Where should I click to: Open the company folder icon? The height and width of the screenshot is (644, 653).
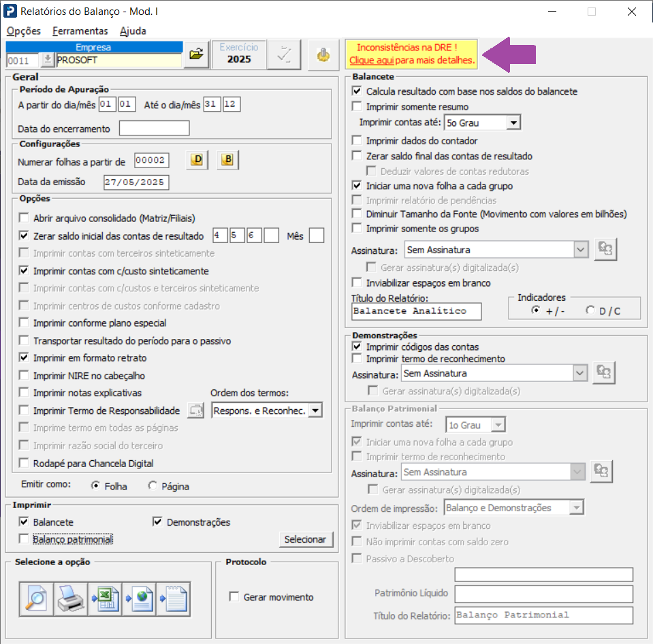196,54
